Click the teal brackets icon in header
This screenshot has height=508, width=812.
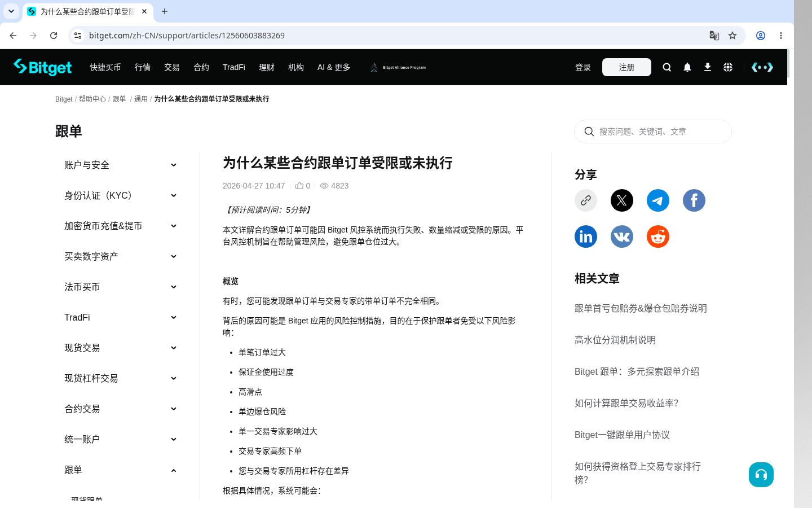pyautogui.click(x=762, y=67)
